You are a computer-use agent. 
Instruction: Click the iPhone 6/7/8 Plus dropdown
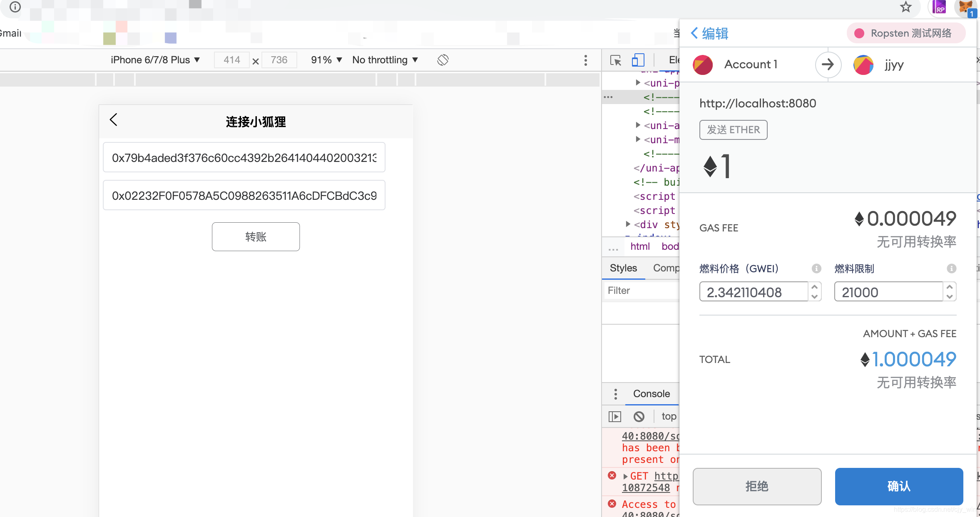(x=156, y=59)
